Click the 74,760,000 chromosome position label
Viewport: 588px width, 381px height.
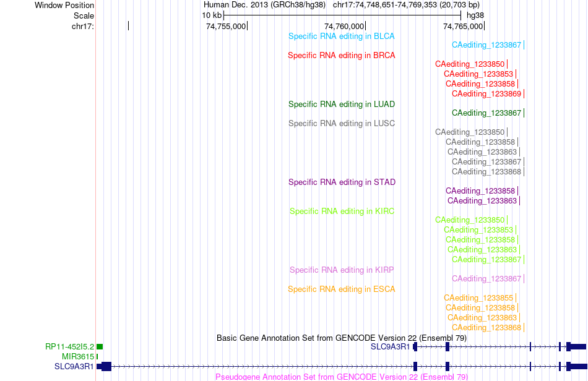point(344,26)
